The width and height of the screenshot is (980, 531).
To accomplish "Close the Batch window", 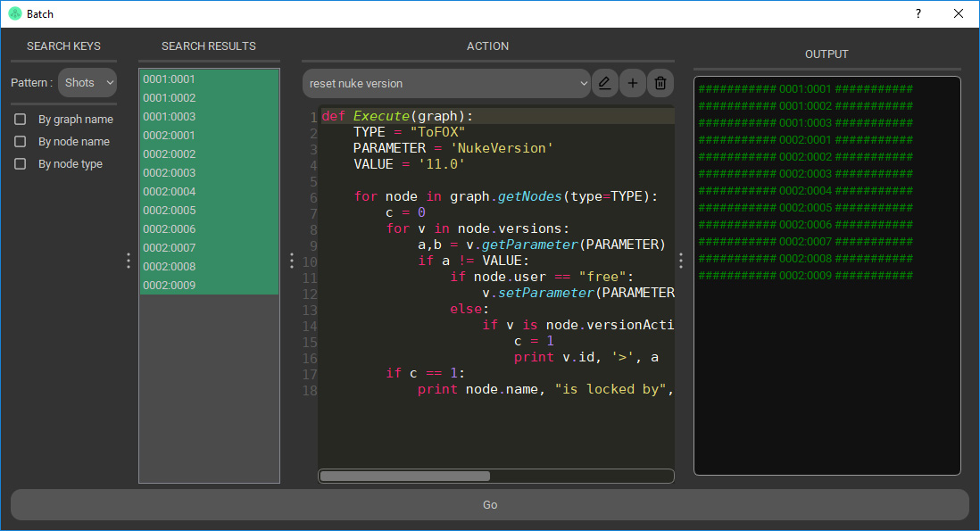I will coord(959,13).
